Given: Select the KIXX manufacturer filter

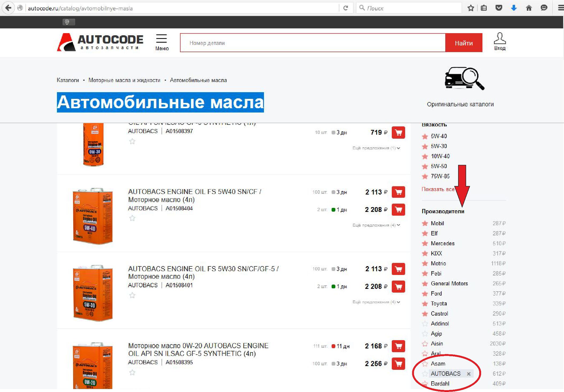Looking at the screenshot, I should 436,253.
